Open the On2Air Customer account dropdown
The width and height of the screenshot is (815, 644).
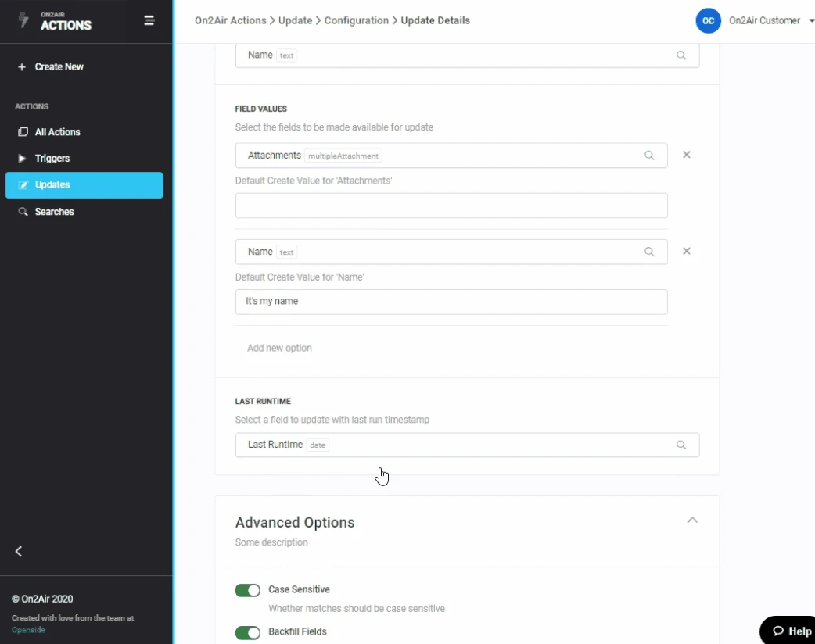coord(811,21)
